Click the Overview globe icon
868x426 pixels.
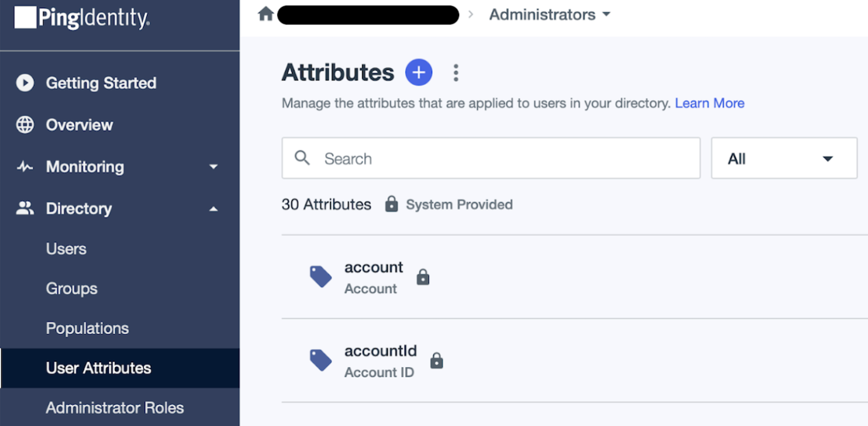tap(24, 124)
